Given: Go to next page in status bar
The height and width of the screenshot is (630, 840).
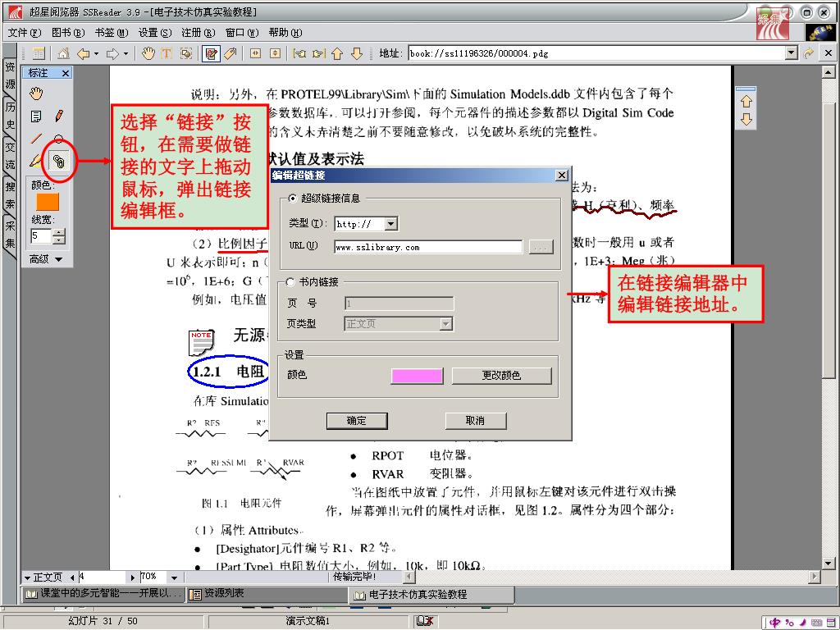Looking at the screenshot, I should pos(133,577).
